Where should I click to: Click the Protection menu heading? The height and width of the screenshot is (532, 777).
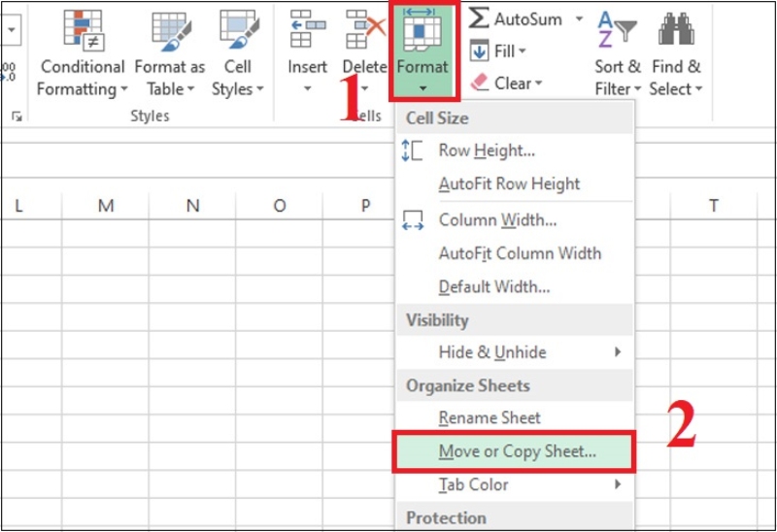tap(446, 517)
